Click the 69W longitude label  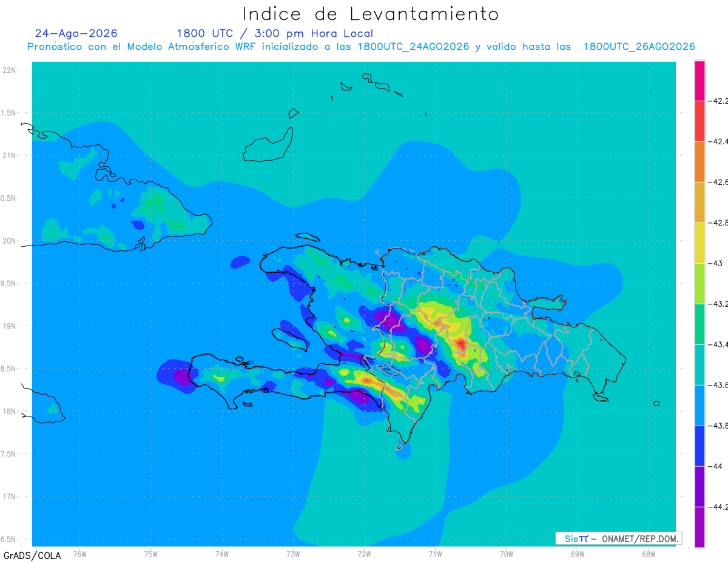click(x=578, y=554)
